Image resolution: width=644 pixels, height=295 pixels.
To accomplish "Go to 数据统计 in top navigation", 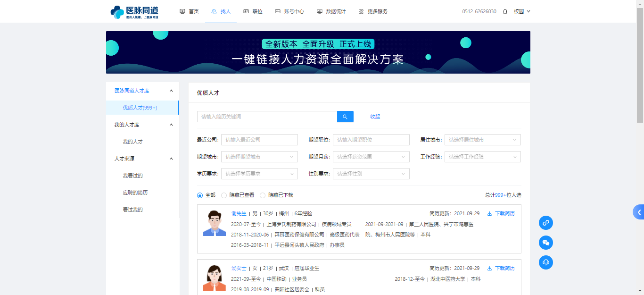I will [331, 11].
